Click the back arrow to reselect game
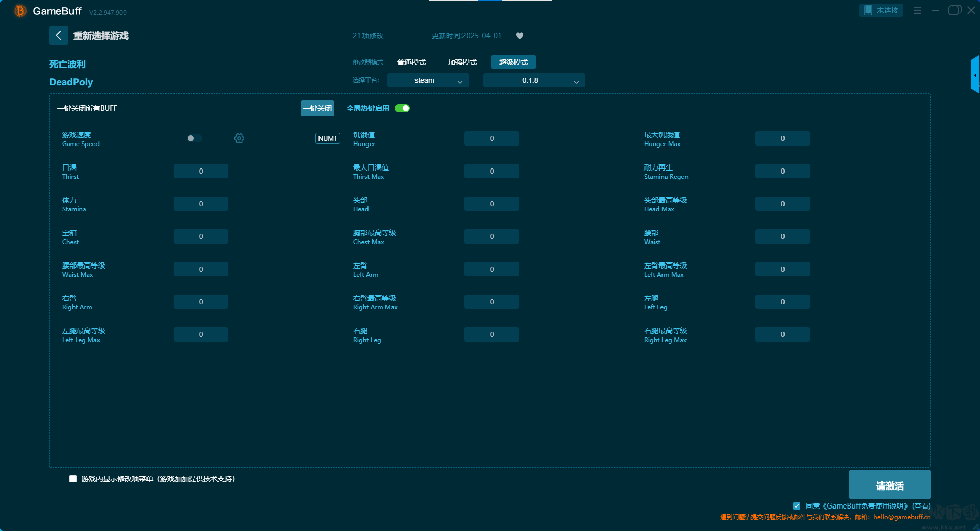Image resolution: width=980 pixels, height=531 pixels. tap(58, 35)
